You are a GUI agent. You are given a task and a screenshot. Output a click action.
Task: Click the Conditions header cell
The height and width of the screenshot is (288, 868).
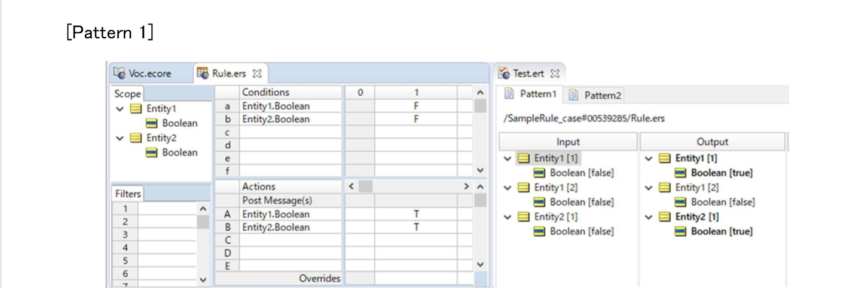[x=291, y=93]
